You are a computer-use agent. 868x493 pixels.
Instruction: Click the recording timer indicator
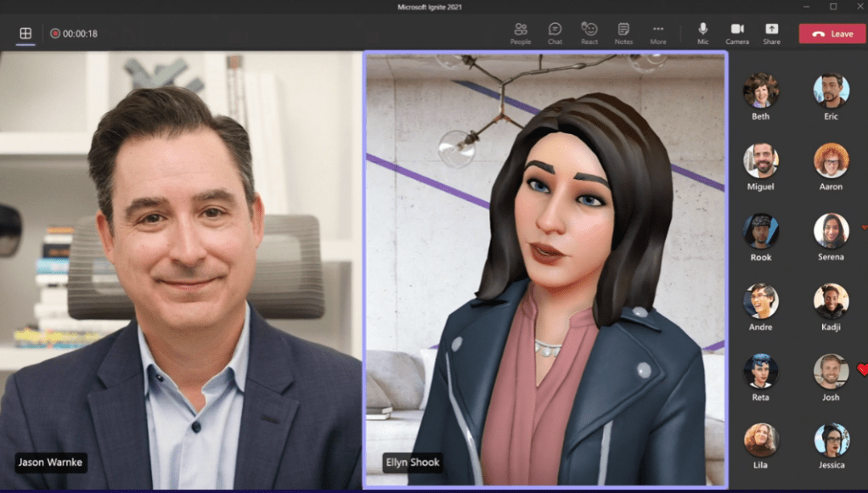point(74,34)
